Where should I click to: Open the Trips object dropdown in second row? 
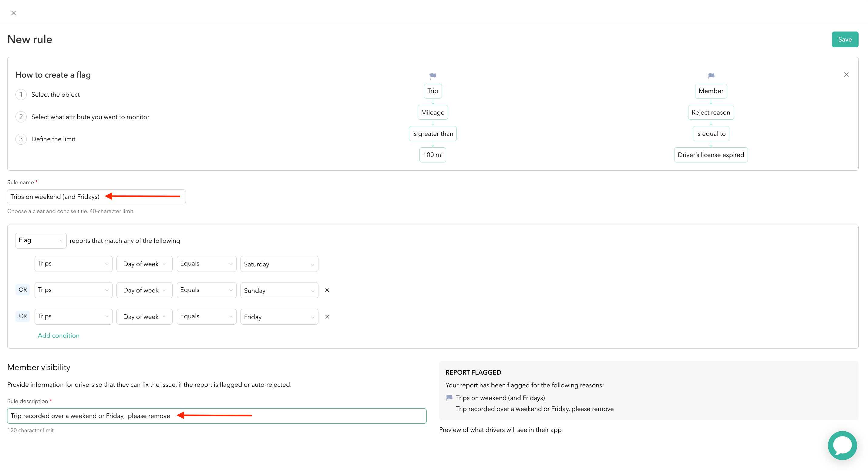click(73, 290)
